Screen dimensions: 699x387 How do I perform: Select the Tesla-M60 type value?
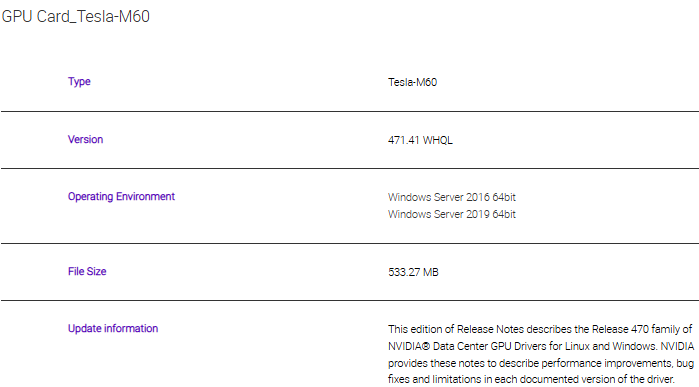pos(412,82)
